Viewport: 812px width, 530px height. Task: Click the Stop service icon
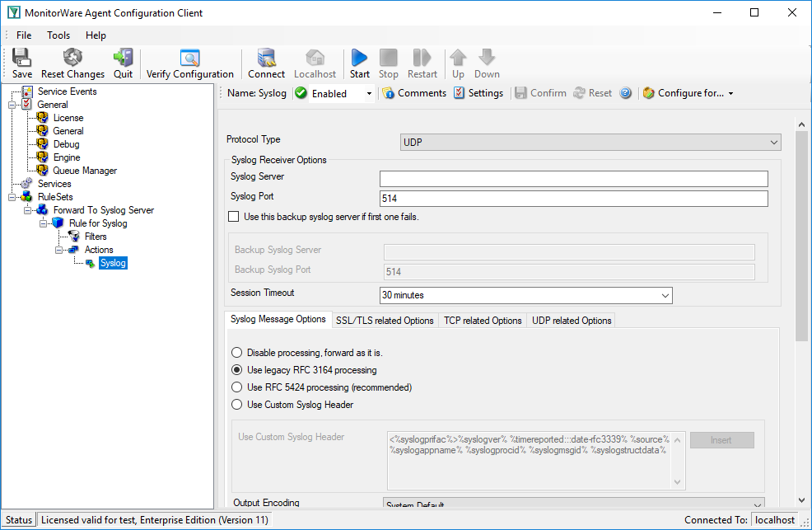389,63
